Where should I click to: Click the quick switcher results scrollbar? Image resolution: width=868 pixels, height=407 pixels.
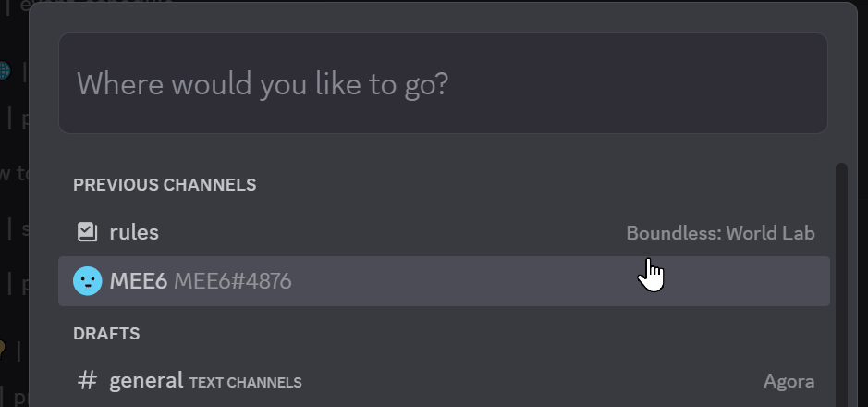pos(840,277)
